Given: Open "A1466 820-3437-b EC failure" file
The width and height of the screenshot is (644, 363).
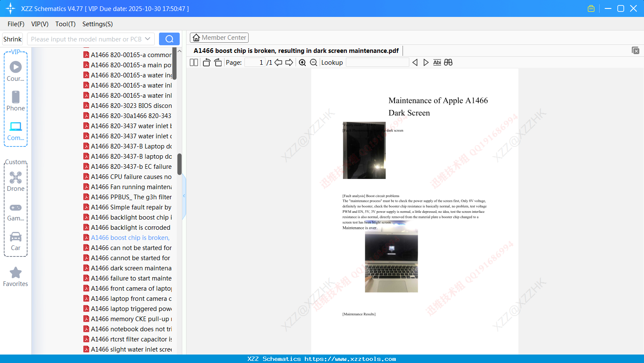Looking at the screenshot, I should pyautogui.click(x=127, y=167).
